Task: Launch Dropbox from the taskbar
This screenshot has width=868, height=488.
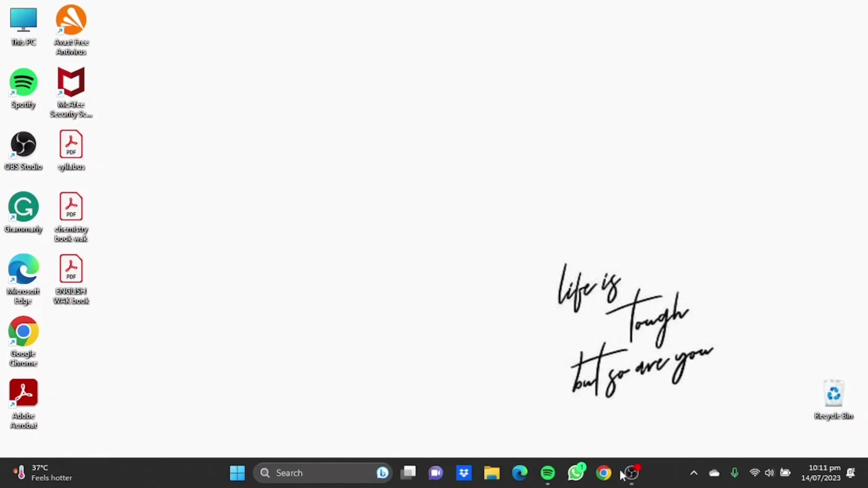Action: point(463,473)
